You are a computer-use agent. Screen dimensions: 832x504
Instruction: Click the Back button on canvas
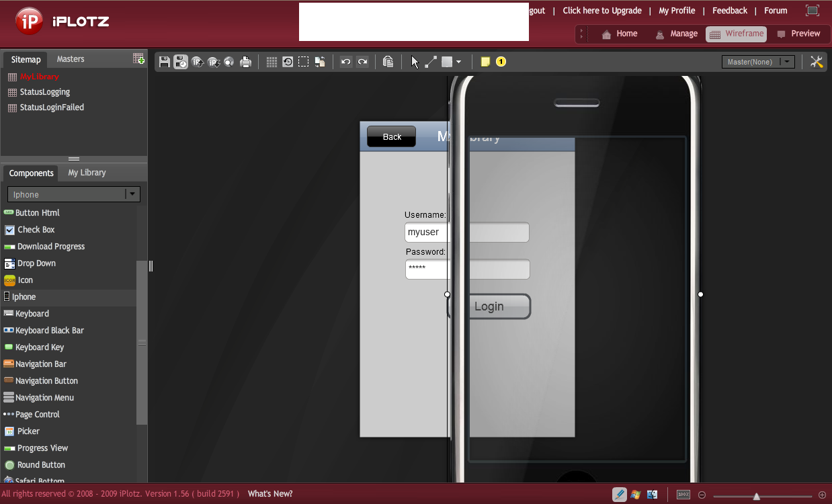pyautogui.click(x=391, y=136)
